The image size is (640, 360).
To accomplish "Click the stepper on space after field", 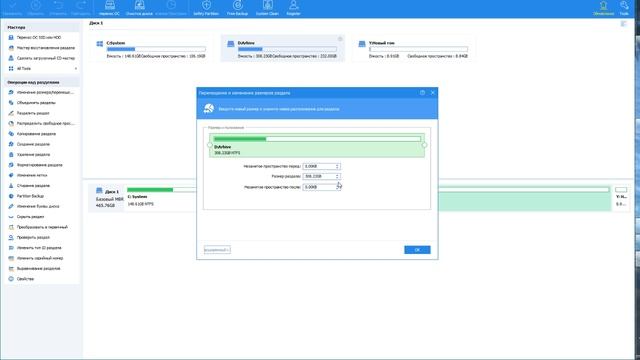I will tap(338, 187).
